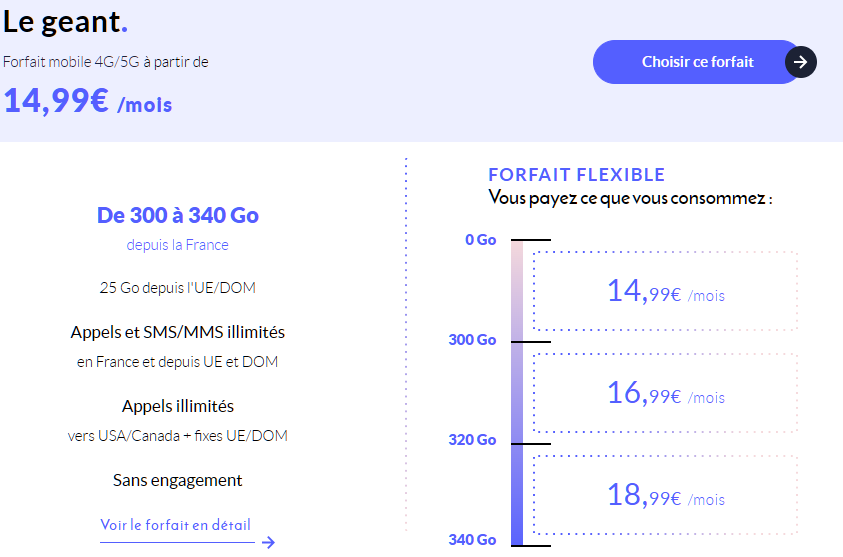Click the De 300 à 340 Go text
Viewport: 843px width, 557px height.
pos(178,215)
